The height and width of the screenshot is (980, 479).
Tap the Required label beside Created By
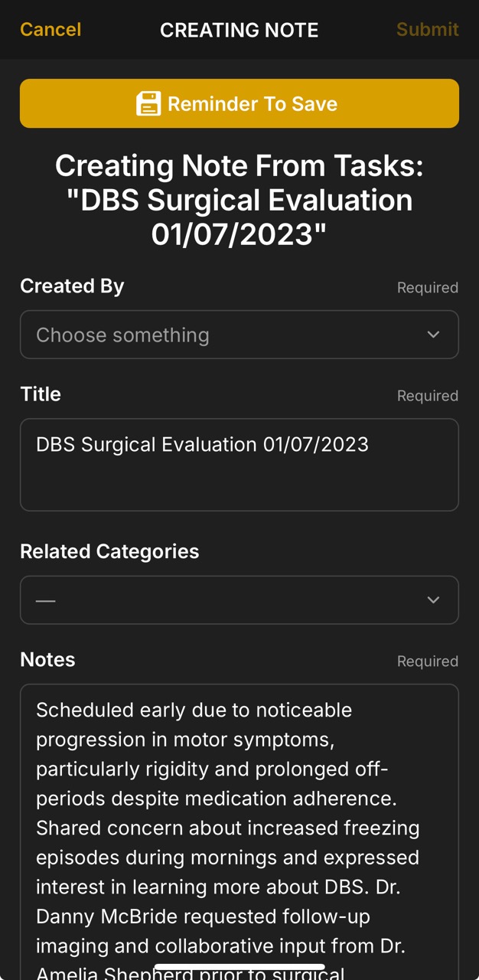point(427,287)
